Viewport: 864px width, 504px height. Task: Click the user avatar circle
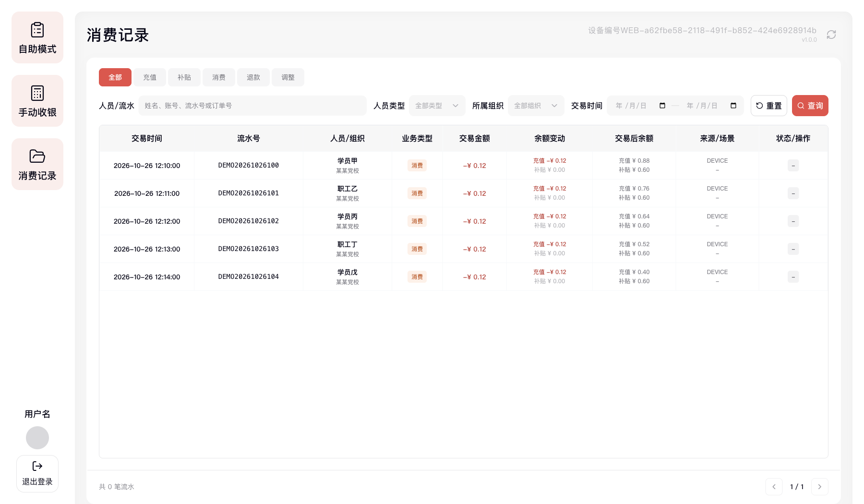click(x=37, y=438)
